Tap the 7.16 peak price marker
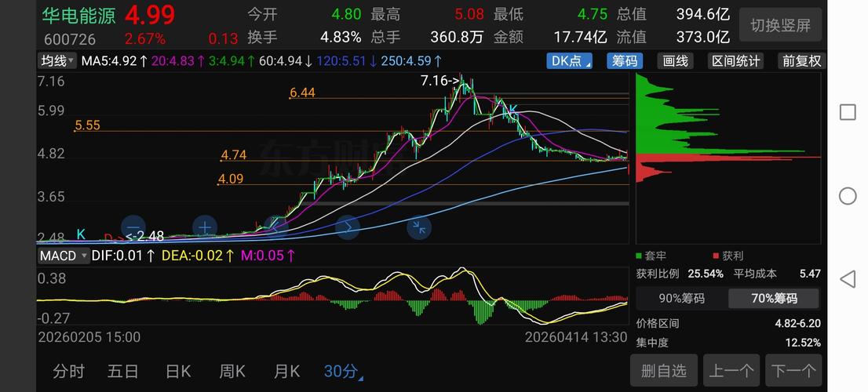Viewport: 868px width, 392px height. (439, 81)
